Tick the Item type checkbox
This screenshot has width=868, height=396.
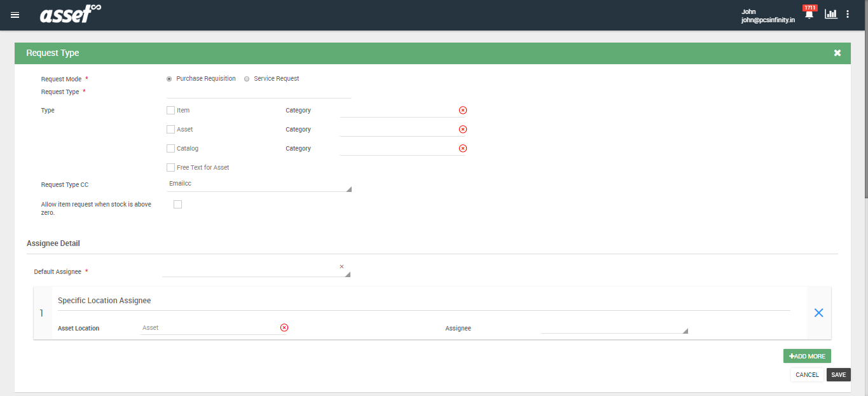pyautogui.click(x=170, y=110)
